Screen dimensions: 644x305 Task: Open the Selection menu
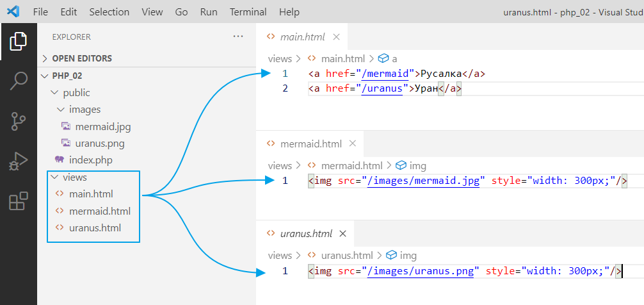pyautogui.click(x=109, y=12)
